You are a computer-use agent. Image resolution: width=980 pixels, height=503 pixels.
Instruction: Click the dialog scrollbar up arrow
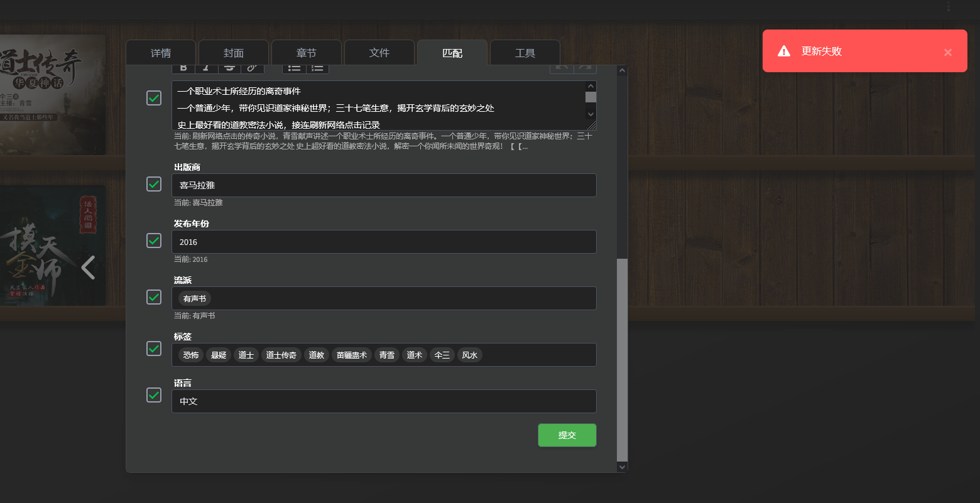pyautogui.click(x=623, y=70)
